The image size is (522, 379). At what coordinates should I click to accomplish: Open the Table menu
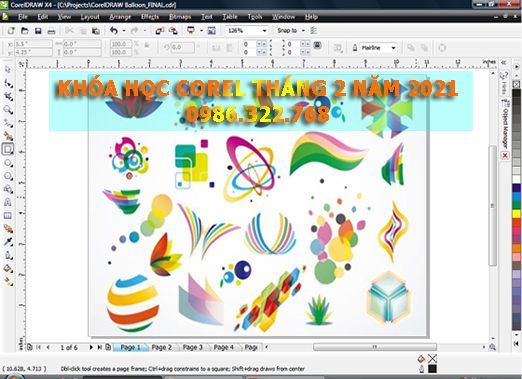click(230, 17)
